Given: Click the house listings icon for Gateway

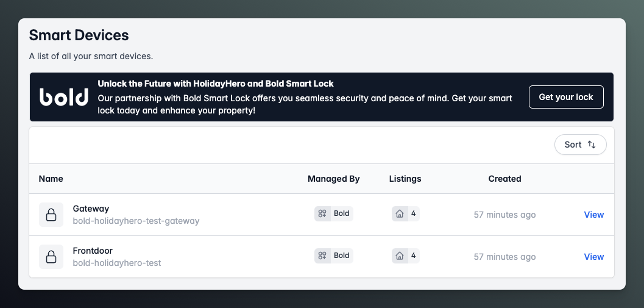Looking at the screenshot, I should click(400, 213).
